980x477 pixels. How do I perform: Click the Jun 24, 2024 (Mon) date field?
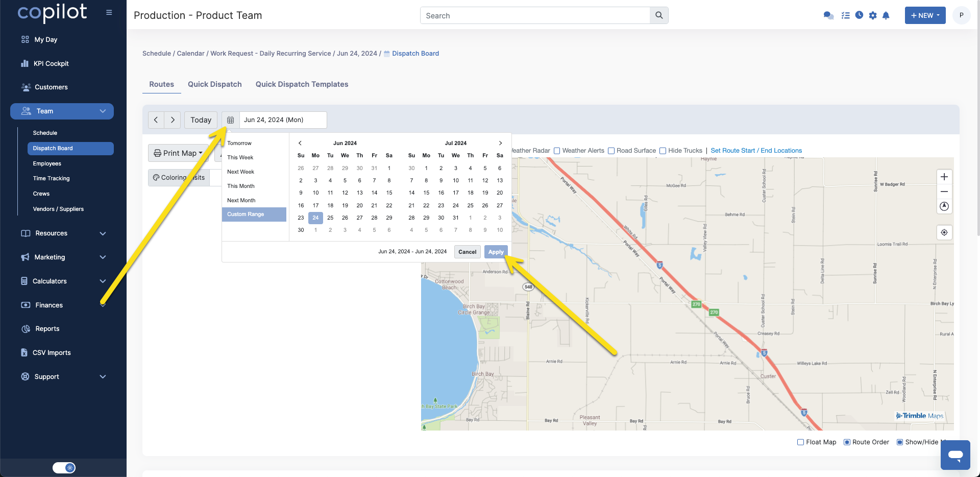coord(283,120)
